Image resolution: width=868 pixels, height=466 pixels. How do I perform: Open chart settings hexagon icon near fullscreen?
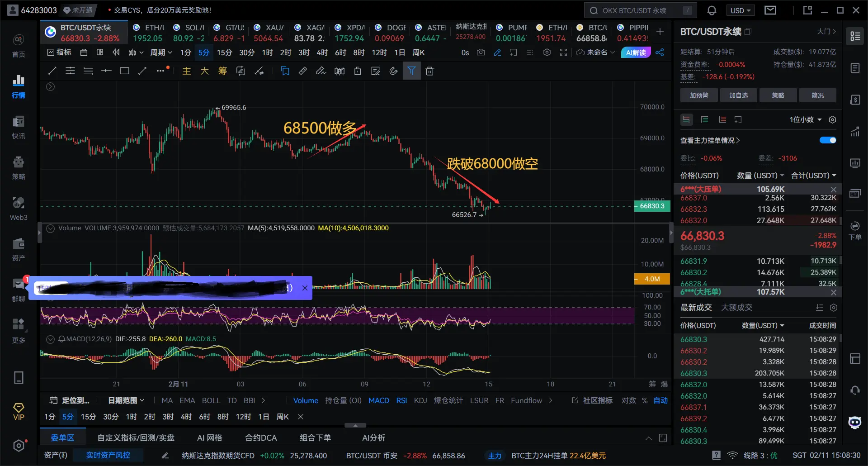pyautogui.click(x=547, y=52)
